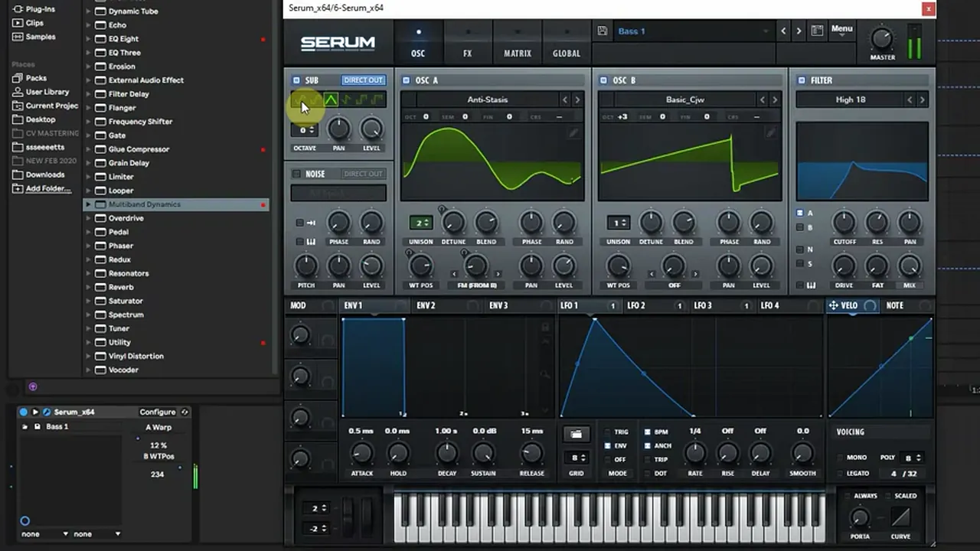Open the MATRIX tab in Serum
This screenshot has height=551, width=980.
pos(518,43)
